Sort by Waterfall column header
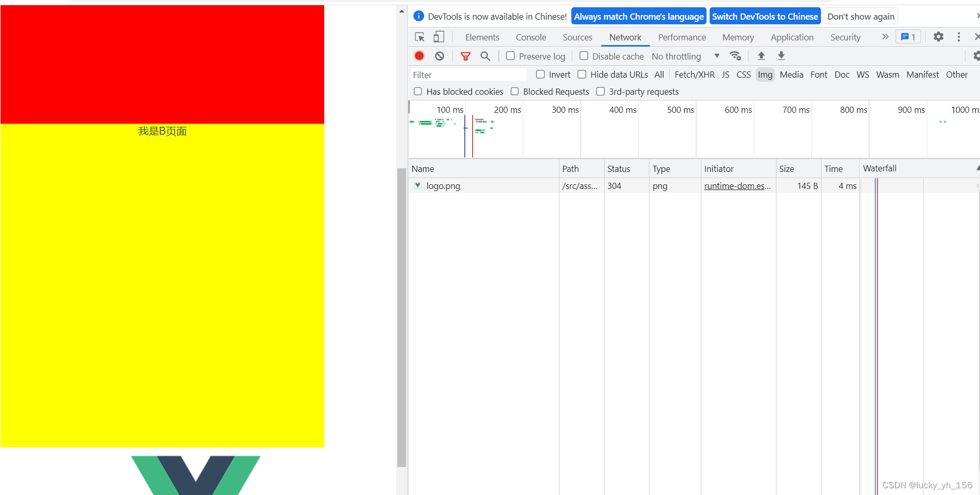The height and width of the screenshot is (495, 980). [919, 168]
